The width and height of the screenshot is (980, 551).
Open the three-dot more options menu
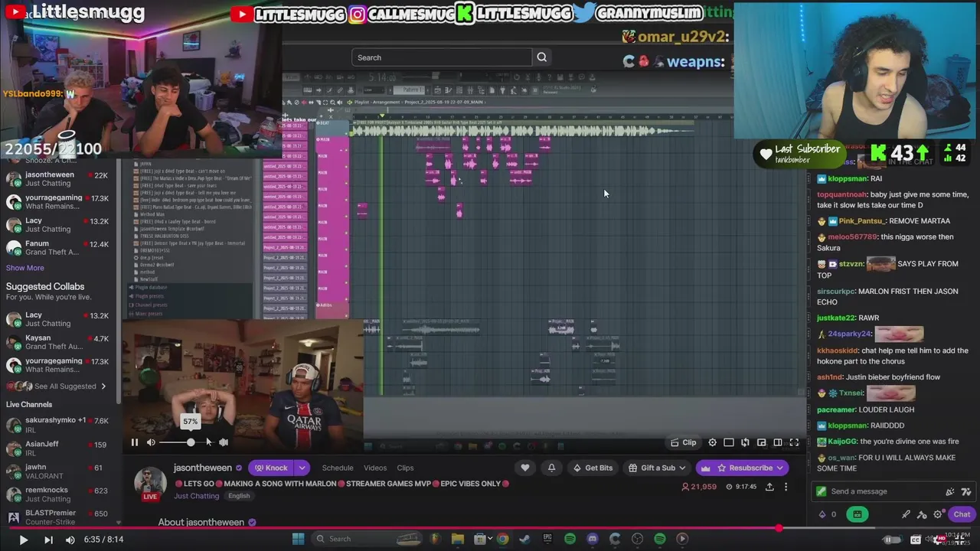(x=786, y=487)
